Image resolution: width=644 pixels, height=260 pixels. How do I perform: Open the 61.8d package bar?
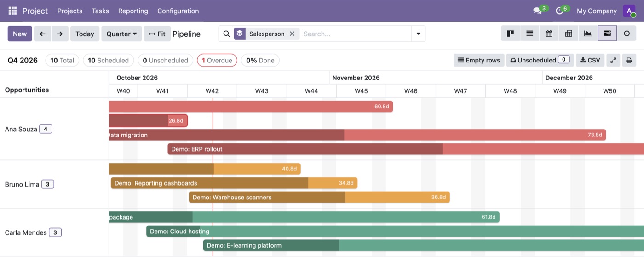tap(304, 217)
